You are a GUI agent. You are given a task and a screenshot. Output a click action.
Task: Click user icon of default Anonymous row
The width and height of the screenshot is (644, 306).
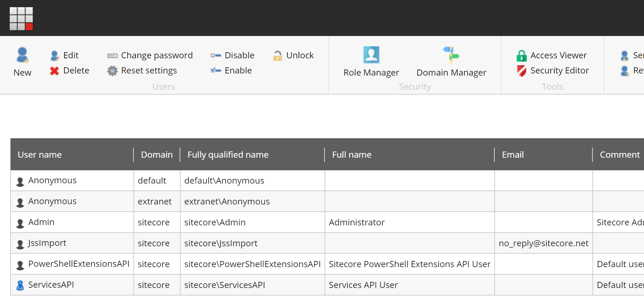[x=20, y=181]
